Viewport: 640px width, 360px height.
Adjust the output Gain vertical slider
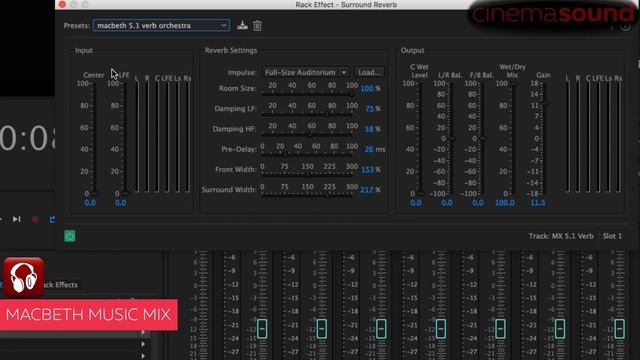(544, 138)
